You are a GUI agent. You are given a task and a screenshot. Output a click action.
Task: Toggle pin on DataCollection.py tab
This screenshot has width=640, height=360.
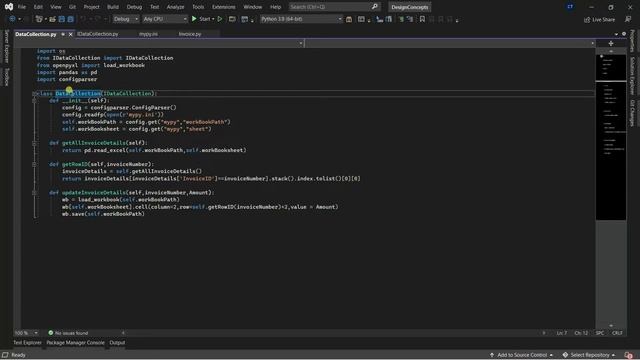coord(63,34)
